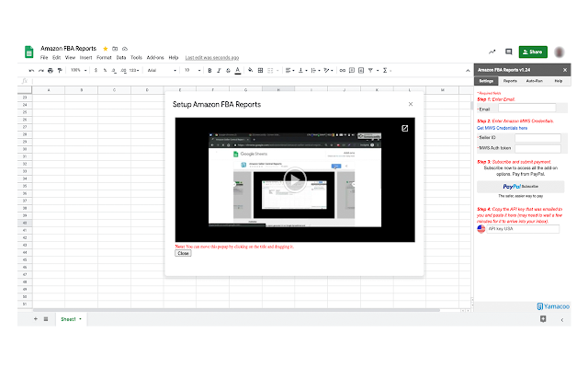This screenshot has height=368, width=588.
Task: Click the Seller ID input field
Action: coord(537,138)
